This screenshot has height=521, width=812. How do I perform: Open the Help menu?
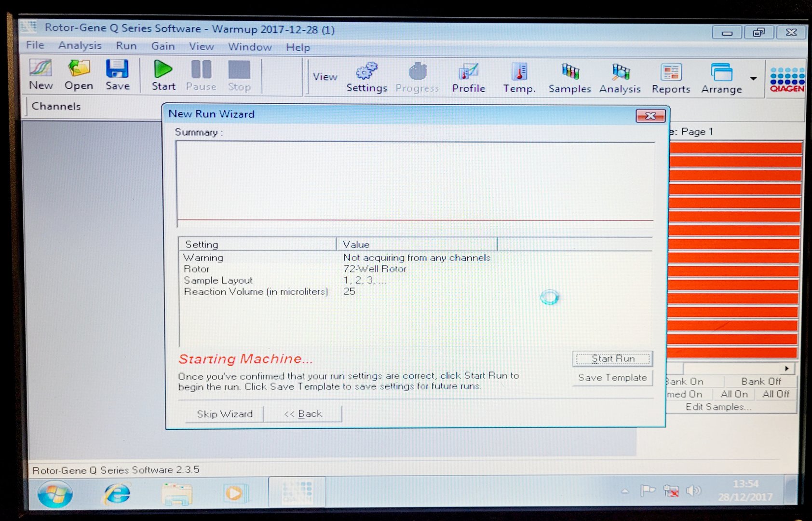pyautogui.click(x=298, y=47)
